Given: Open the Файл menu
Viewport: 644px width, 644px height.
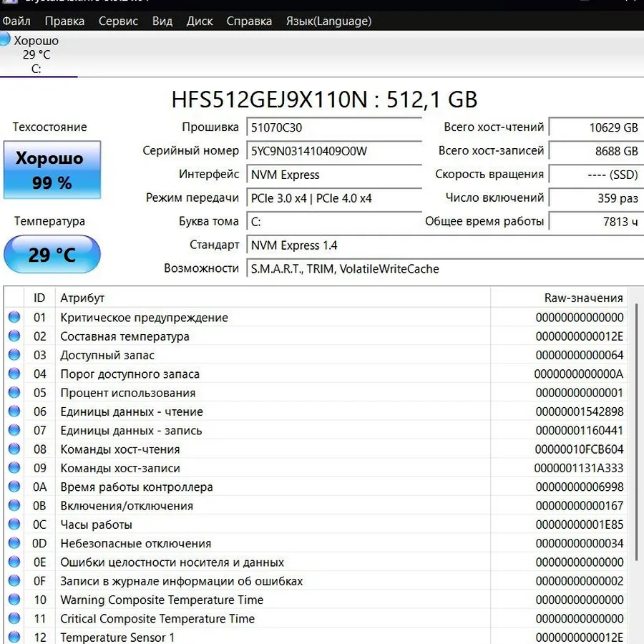Looking at the screenshot, I should click(x=16, y=21).
